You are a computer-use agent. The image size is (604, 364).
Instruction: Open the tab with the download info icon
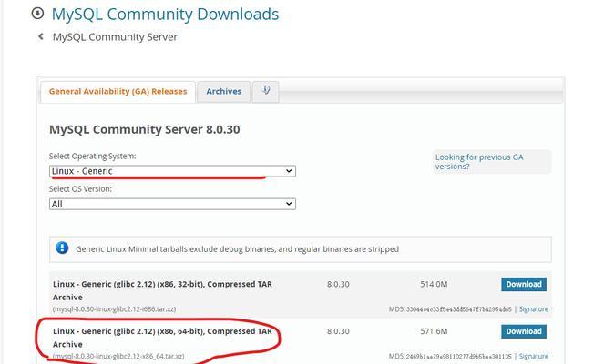point(265,92)
